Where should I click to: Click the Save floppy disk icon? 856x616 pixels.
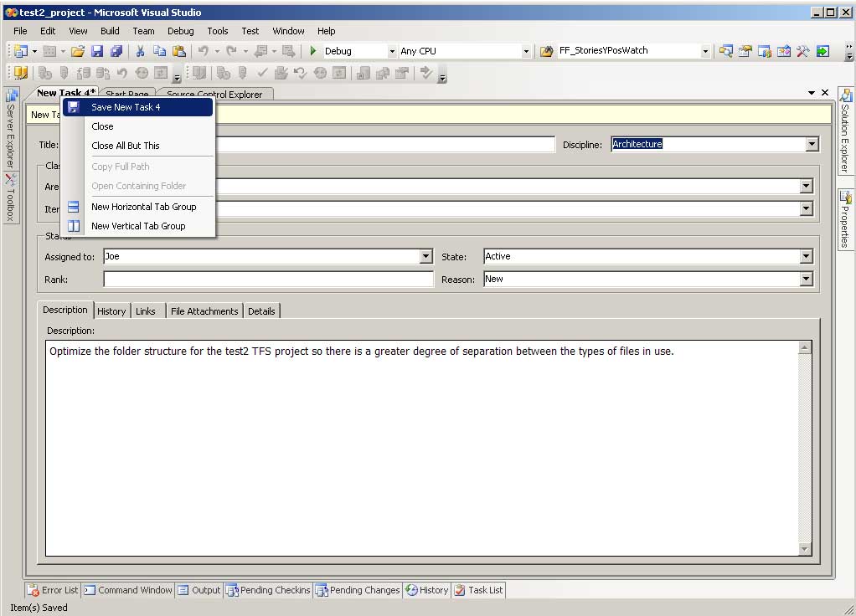point(97,51)
